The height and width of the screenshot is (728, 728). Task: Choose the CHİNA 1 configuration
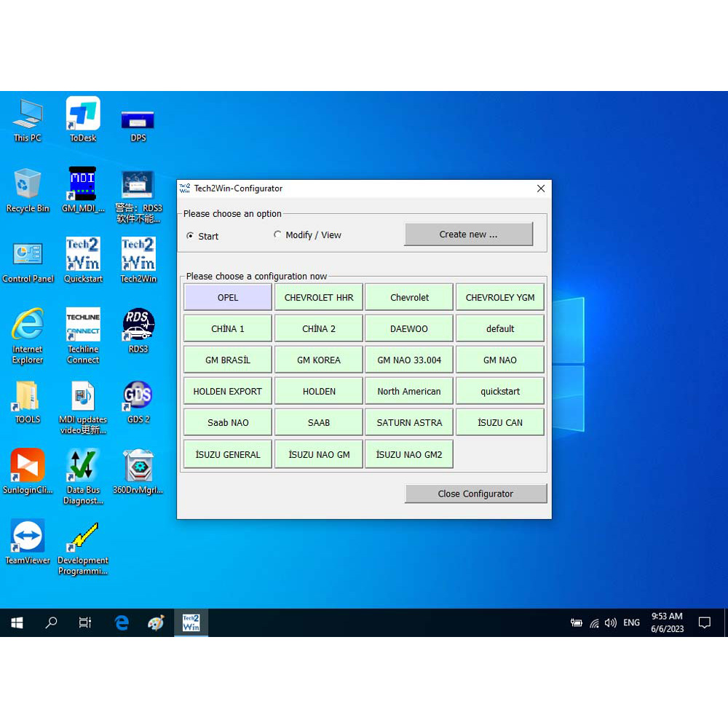click(x=227, y=329)
